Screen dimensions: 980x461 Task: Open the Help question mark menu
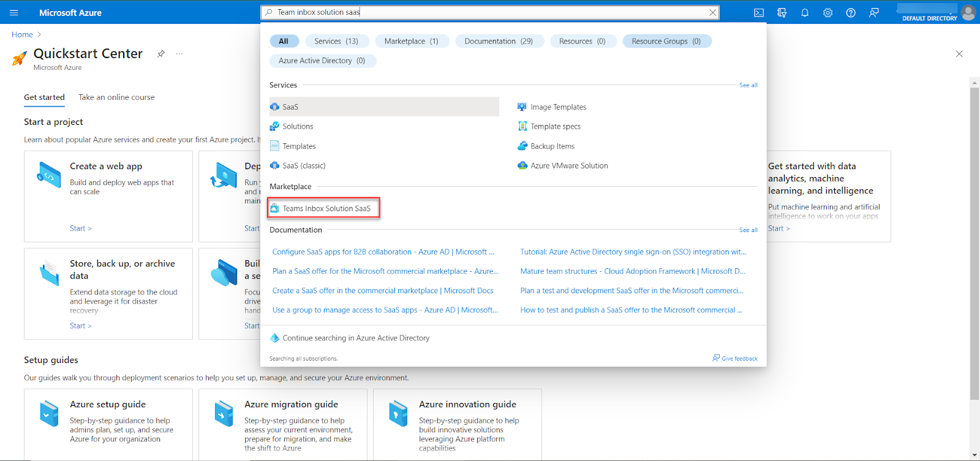(851, 12)
